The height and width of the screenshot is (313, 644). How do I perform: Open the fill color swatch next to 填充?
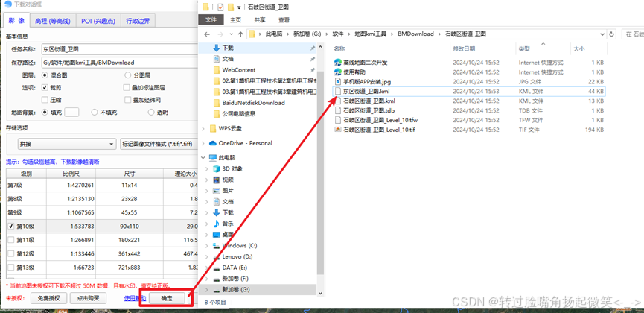[71, 113]
